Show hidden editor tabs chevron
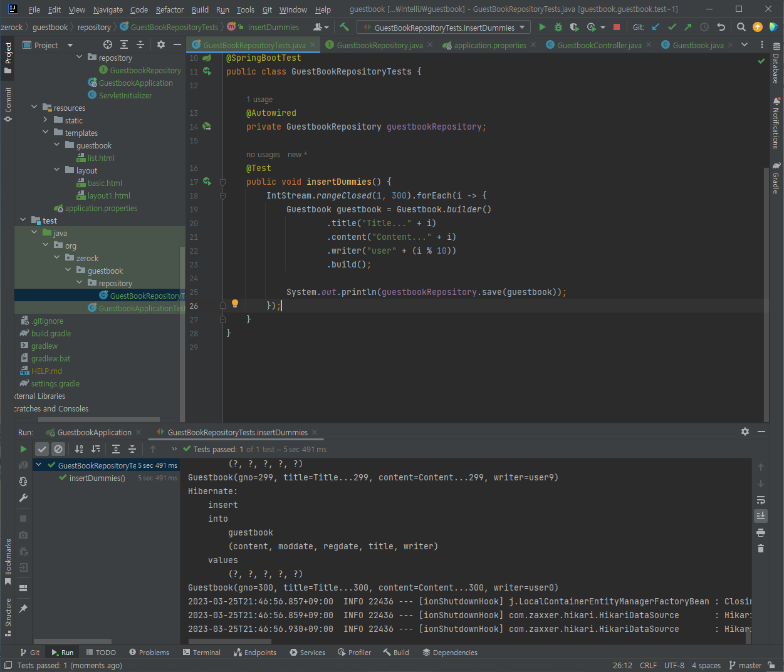This screenshot has height=672, width=784. (745, 44)
